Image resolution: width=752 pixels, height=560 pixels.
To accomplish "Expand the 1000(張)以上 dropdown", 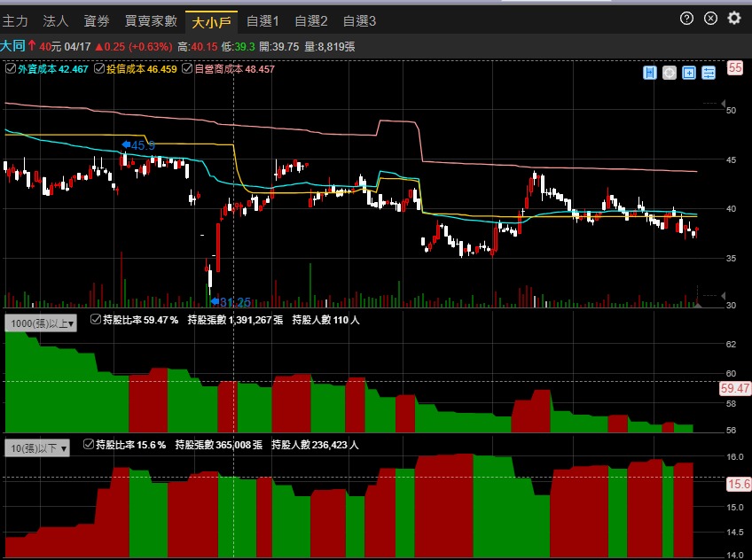I will 42,324.
